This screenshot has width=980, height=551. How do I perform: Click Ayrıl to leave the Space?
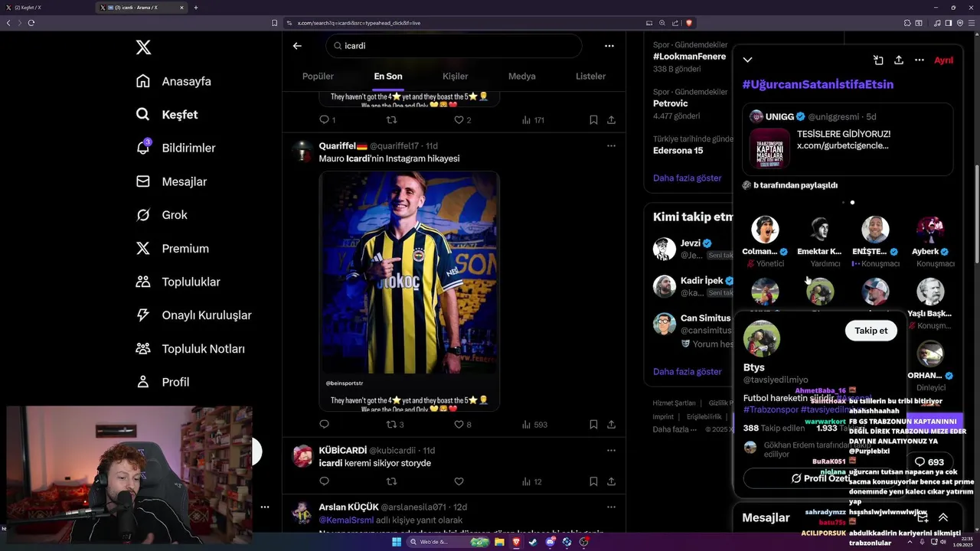point(944,60)
